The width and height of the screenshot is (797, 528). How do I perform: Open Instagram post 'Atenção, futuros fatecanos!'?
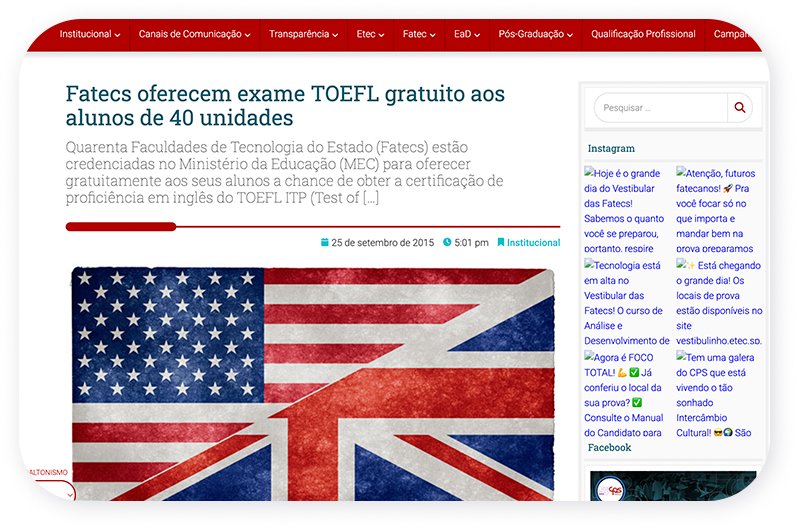point(716,210)
